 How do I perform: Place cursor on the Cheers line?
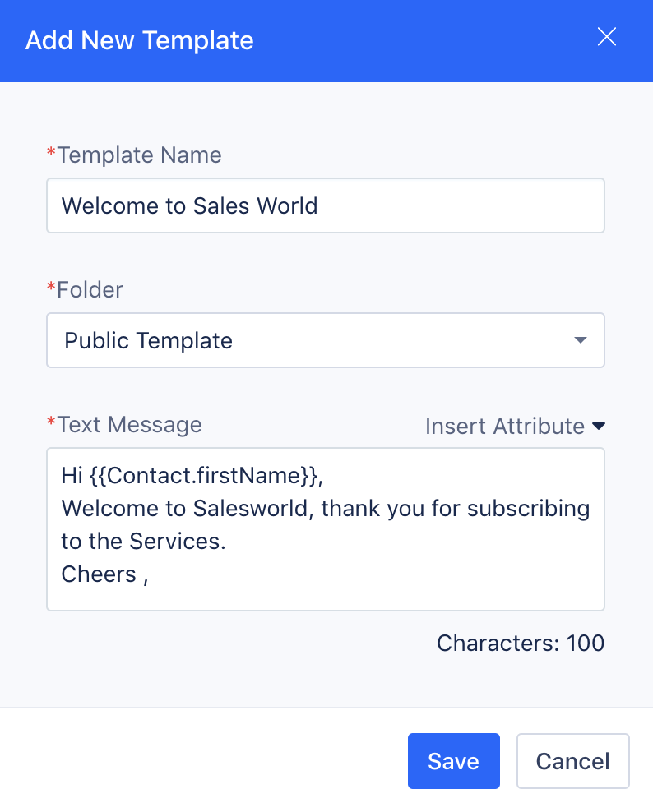104,574
